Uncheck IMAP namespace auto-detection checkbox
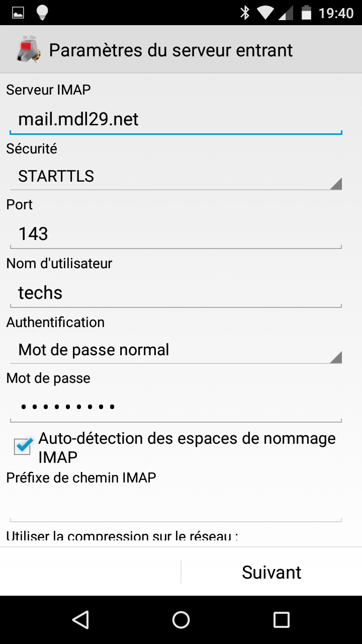Screen dimensions: 362x644 pyautogui.click(x=23, y=446)
